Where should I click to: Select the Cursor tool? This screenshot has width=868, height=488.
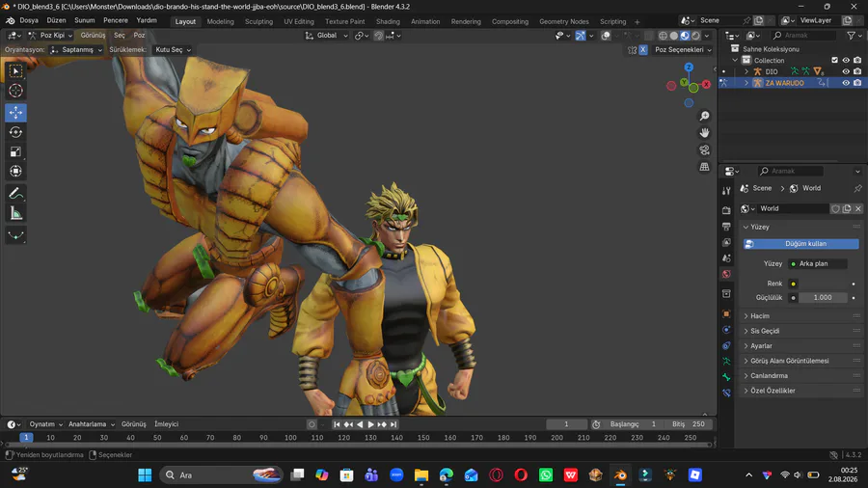click(15, 91)
